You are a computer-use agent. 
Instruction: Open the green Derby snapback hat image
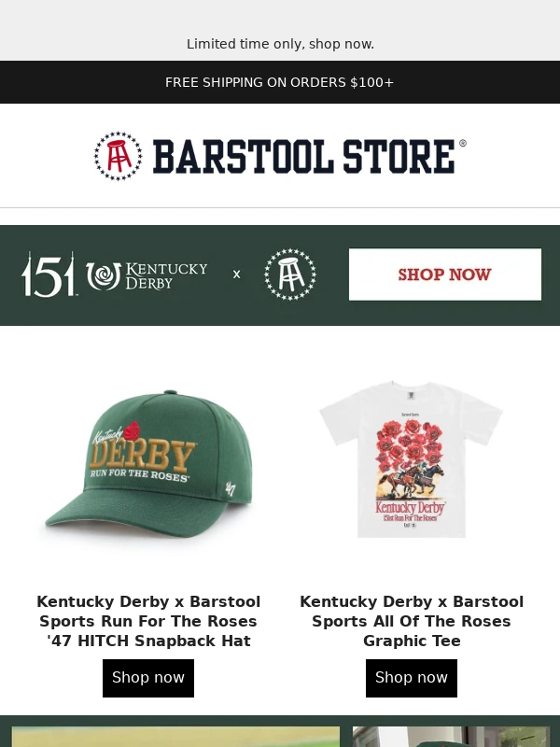(148, 465)
